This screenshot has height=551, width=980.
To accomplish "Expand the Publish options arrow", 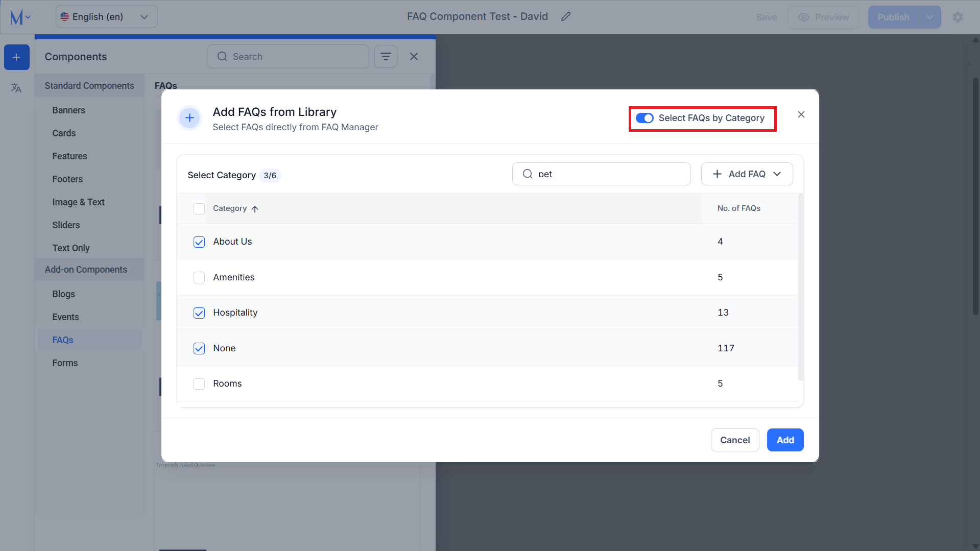I will 930,17.
